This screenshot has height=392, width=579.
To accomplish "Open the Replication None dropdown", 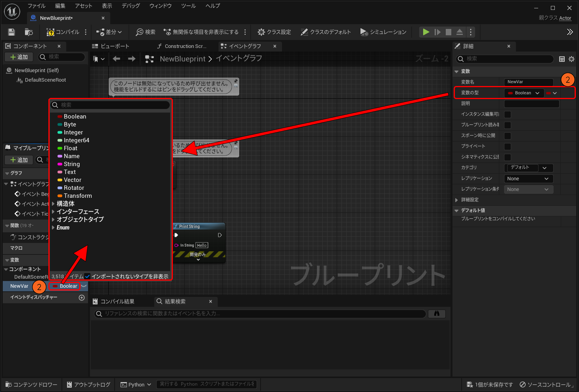I will (x=528, y=179).
